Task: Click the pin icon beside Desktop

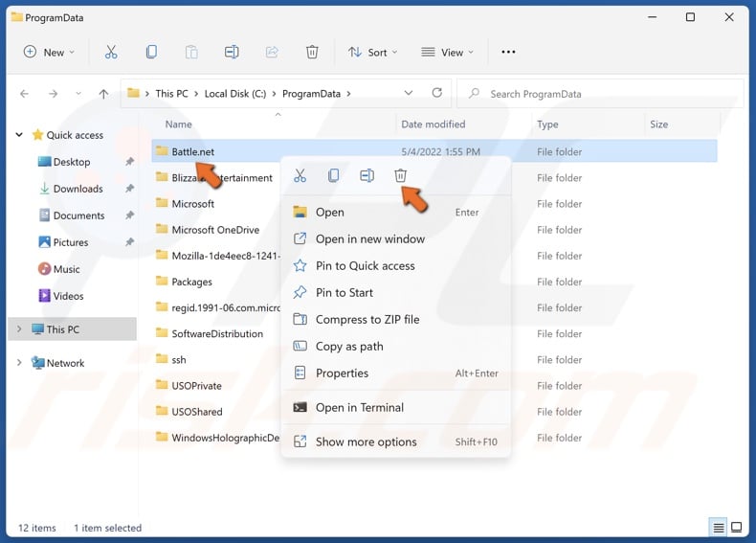Action: click(x=129, y=162)
